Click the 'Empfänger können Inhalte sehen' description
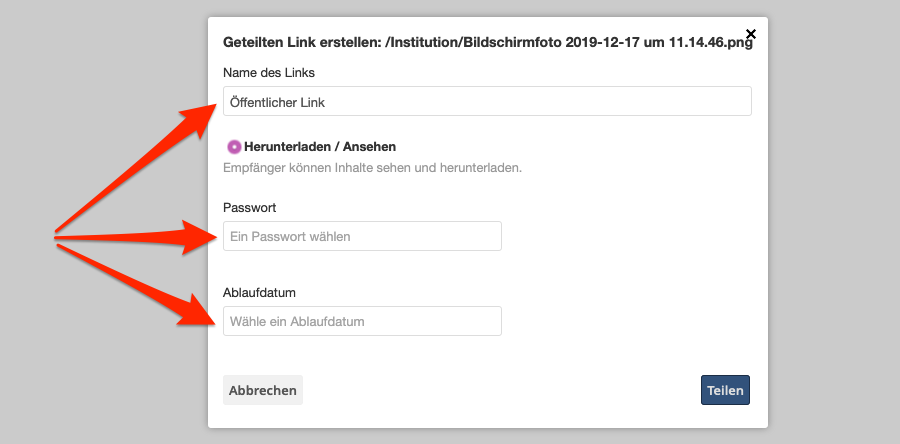The height and width of the screenshot is (444, 900). 372,168
